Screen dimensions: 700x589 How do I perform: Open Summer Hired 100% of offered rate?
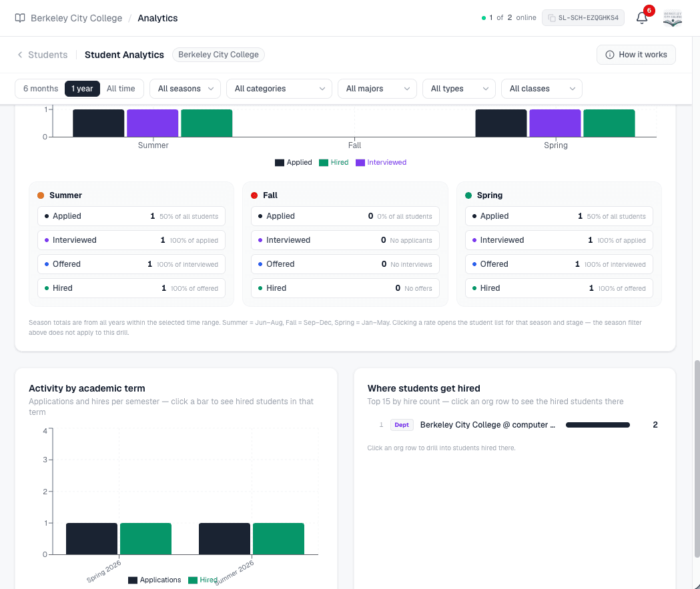(x=131, y=288)
